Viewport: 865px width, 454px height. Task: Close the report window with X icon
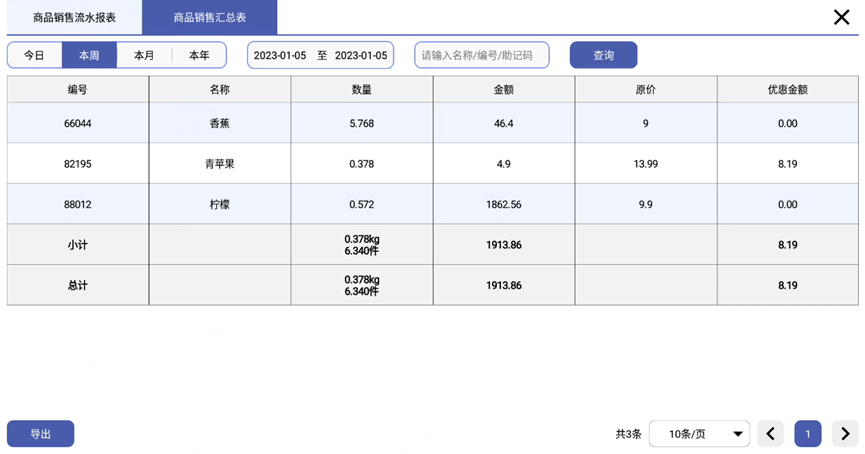[842, 16]
